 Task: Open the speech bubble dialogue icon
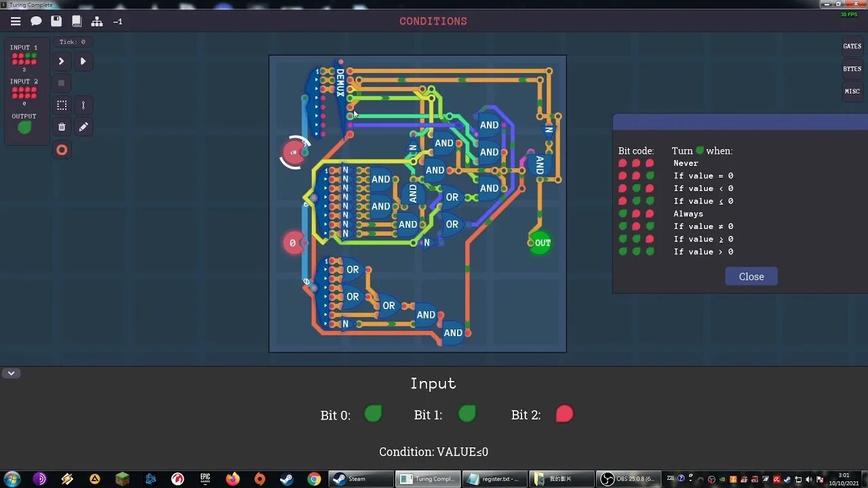pyautogui.click(x=36, y=21)
